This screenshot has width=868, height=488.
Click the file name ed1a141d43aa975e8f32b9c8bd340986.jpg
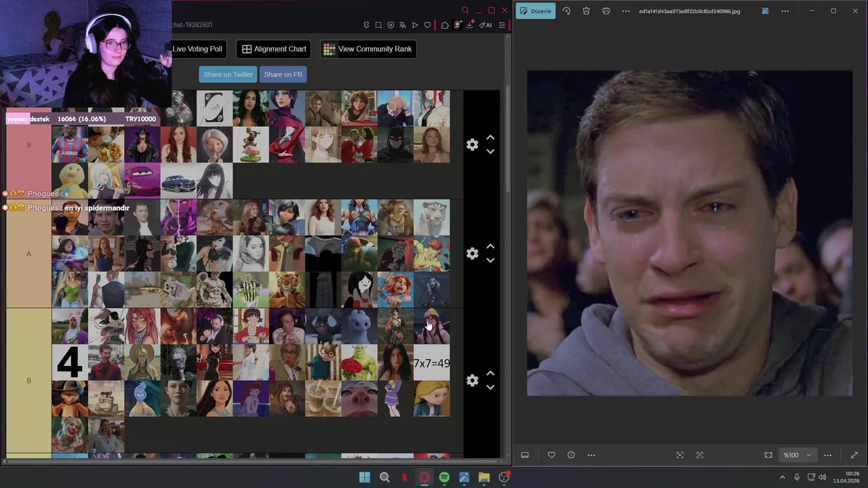[x=689, y=11]
